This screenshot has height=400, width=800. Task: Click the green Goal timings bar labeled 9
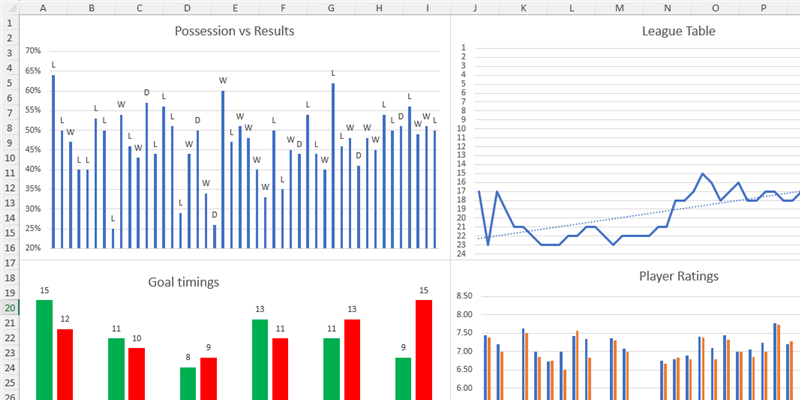403,379
